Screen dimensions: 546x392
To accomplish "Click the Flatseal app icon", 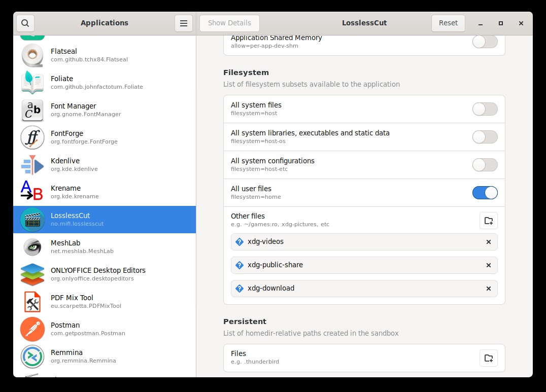I will (32, 55).
